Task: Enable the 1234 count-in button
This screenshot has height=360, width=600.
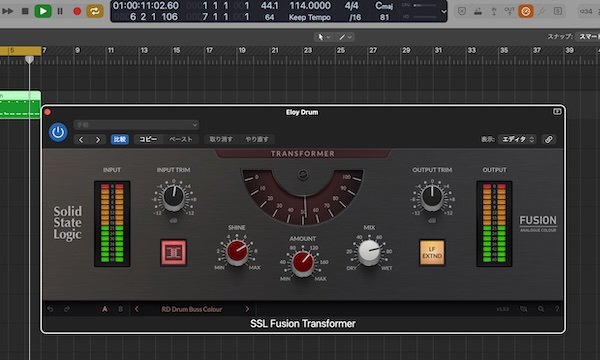Action: pyautogui.click(x=586, y=11)
